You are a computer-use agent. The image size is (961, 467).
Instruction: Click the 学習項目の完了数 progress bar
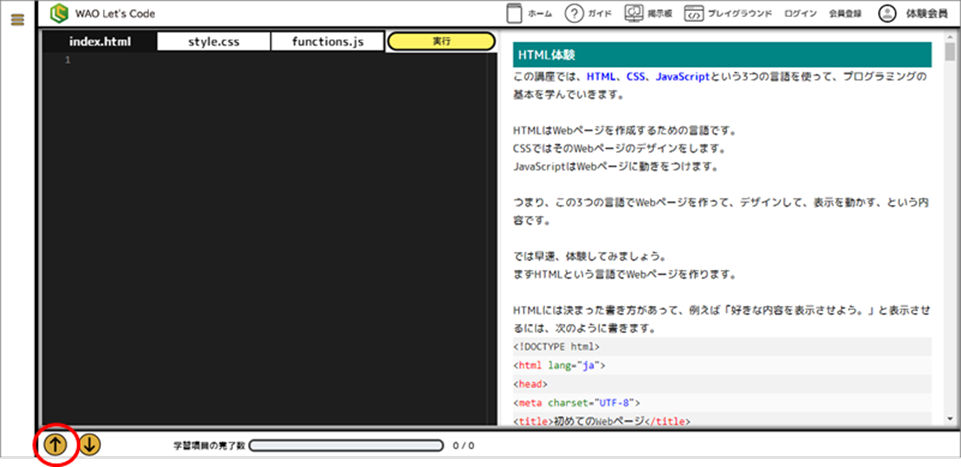346,446
